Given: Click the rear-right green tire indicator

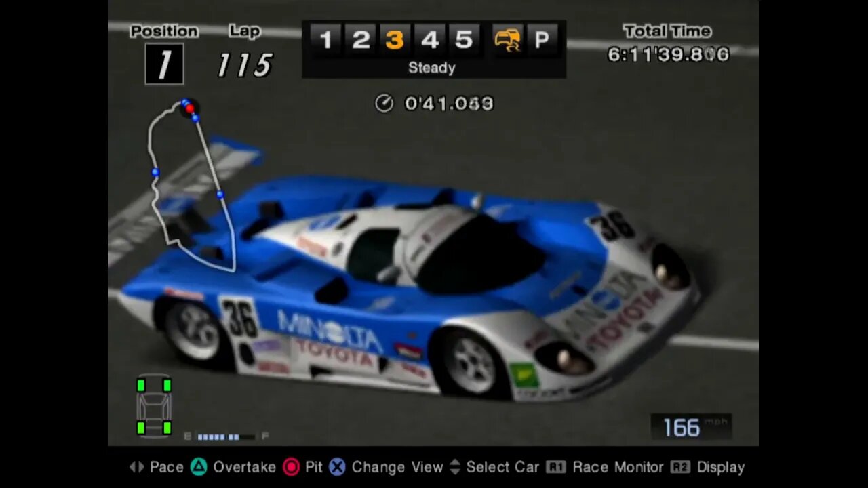Looking at the screenshot, I should click(x=167, y=428).
